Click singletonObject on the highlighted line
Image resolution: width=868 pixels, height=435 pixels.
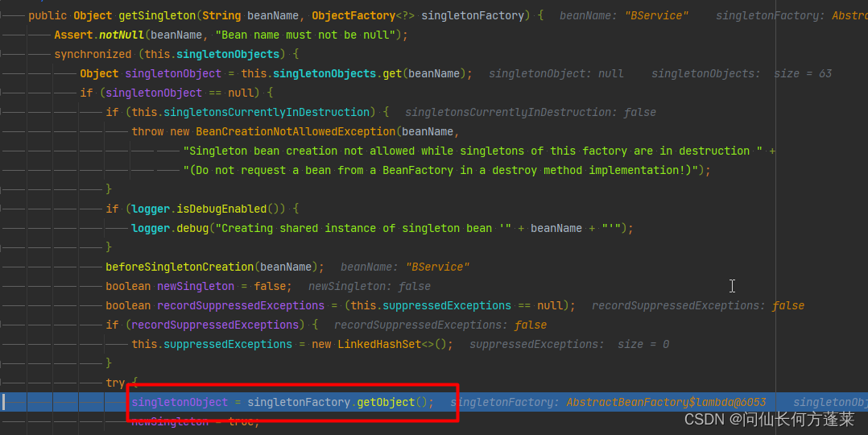(180, 402)
